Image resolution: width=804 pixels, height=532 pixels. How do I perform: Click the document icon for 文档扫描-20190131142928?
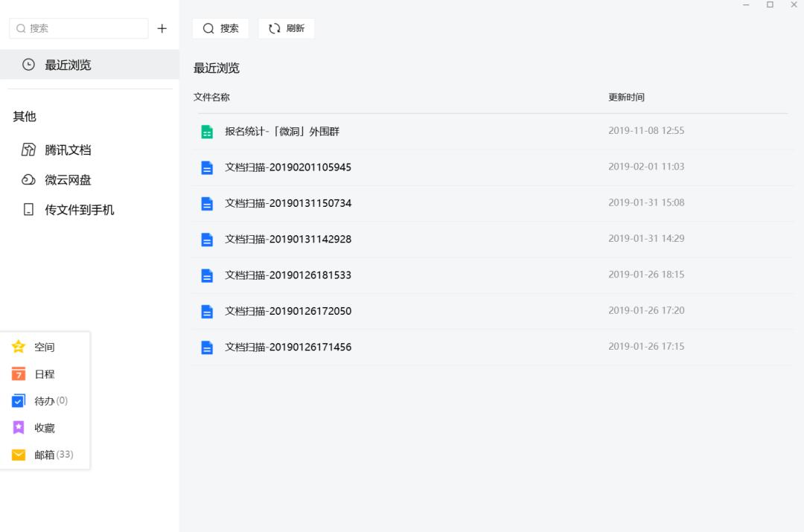[207, 240]
